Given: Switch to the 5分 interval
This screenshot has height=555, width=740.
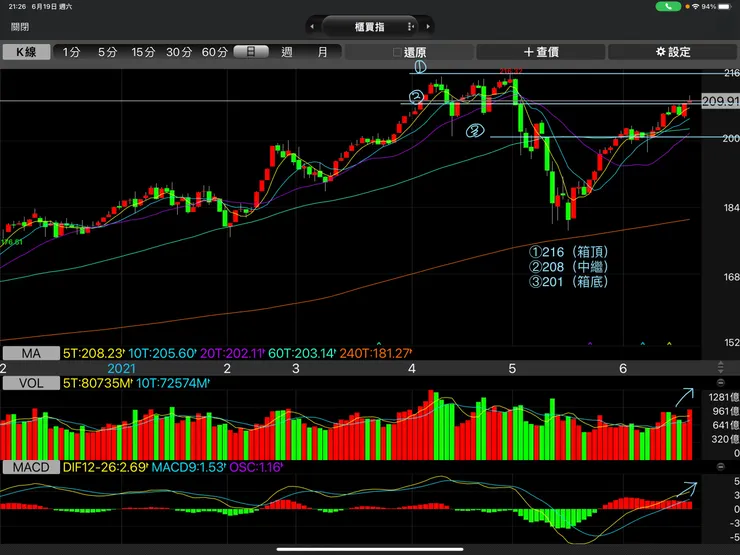Looking at the screenshot, I should [107, 52].
